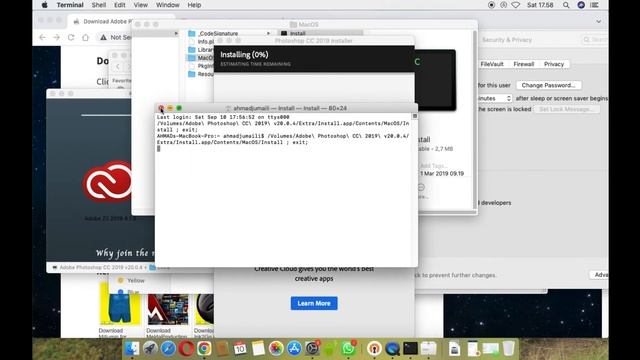Open the Edit menu
Viewport: 640px width, 360px height.
click(x=120, y=5)
